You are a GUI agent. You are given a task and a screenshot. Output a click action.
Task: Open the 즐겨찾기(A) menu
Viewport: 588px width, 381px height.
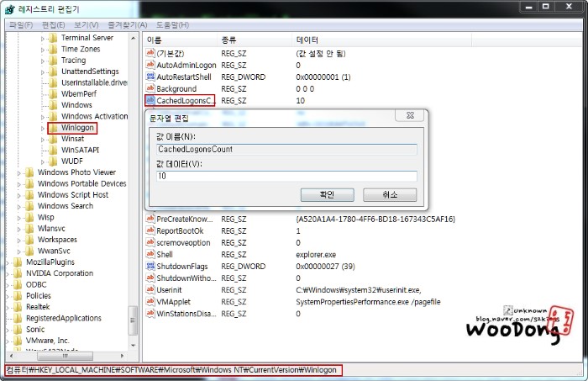[x=127, y=24]
